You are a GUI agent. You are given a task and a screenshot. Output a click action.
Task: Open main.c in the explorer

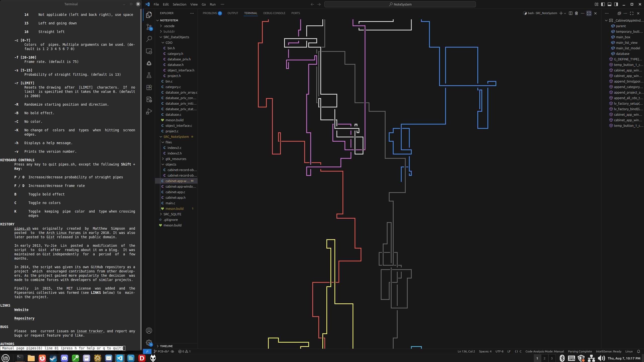[x=170, y=203]
